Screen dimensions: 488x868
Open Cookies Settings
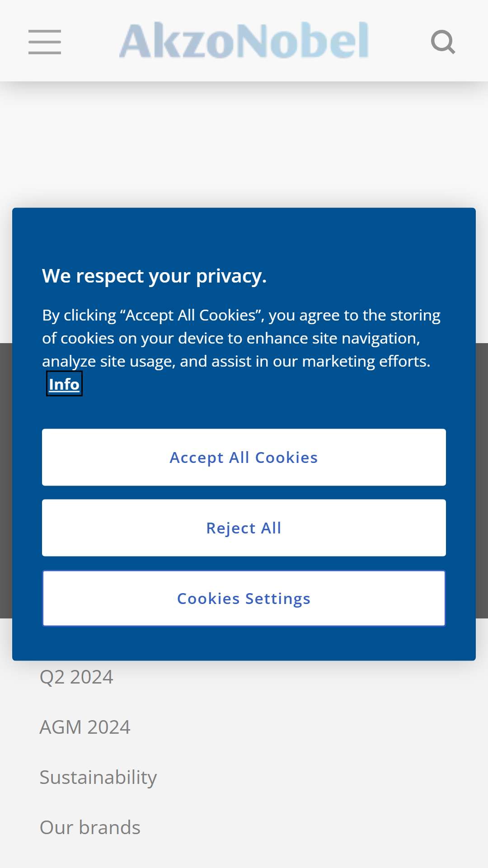pos(244,599)
